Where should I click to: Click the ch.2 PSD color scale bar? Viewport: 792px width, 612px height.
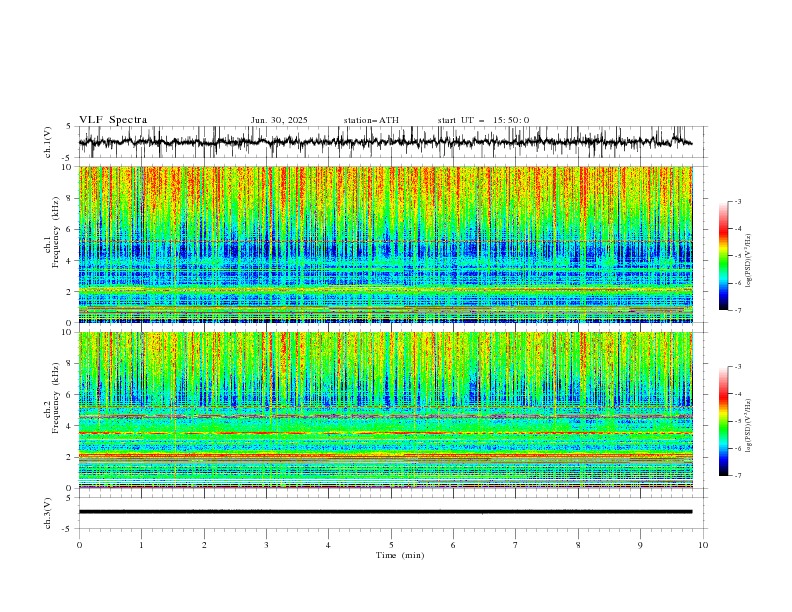723,421
